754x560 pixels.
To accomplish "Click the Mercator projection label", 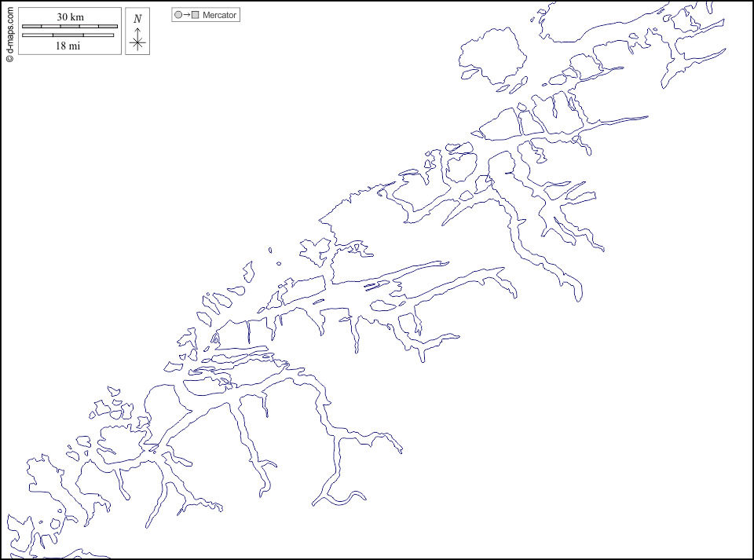I will click(219, 15).
